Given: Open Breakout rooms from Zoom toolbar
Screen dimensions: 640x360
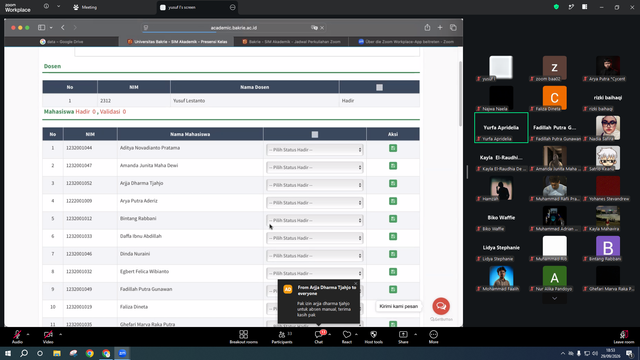Looking at the screenshot, I should 244,335.
